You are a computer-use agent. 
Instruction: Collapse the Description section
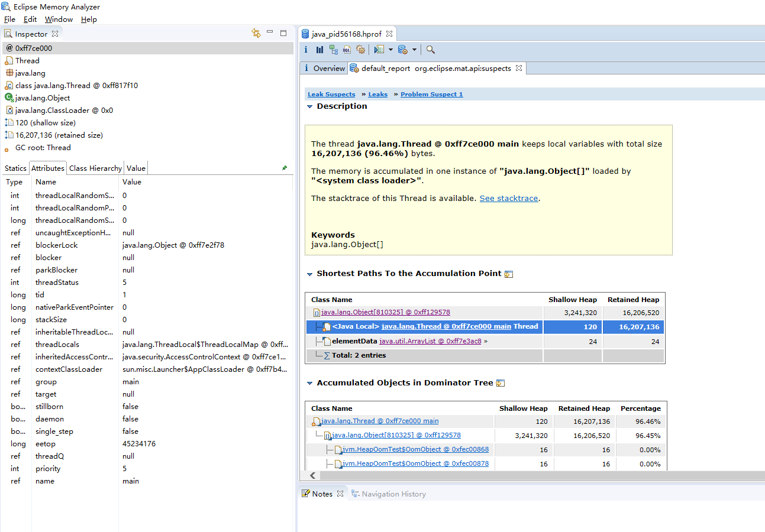click(x=309, y=106)
